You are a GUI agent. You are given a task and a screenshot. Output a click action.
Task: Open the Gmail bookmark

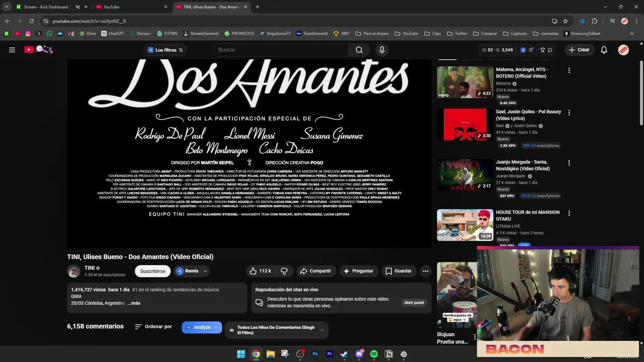[x=71, y=34]
